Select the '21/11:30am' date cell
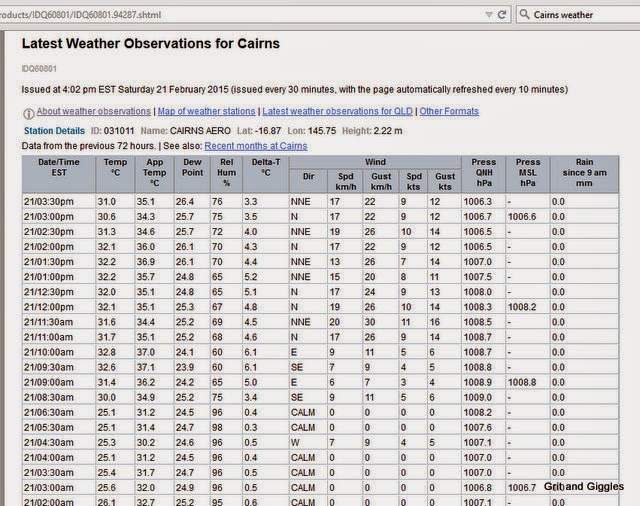Screen dimensions: 640x506 pos(59,322)
